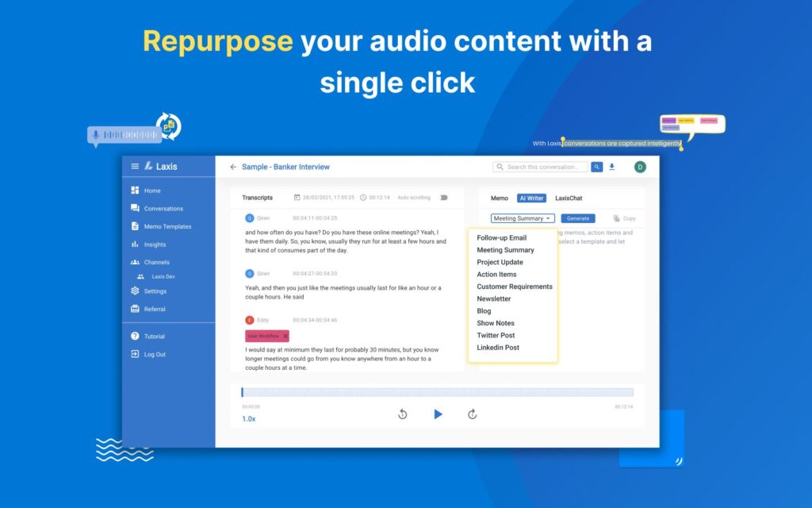Choose Show Notes from dropdown list
Image resolution: width=812 pixels, height=508 pixels.
[495, 323]
